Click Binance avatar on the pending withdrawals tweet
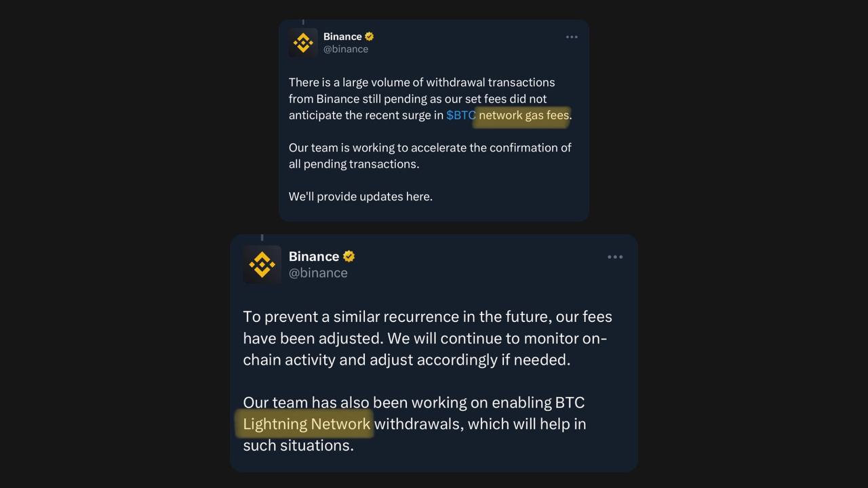 pyautogui.click(x=303, y=43)
